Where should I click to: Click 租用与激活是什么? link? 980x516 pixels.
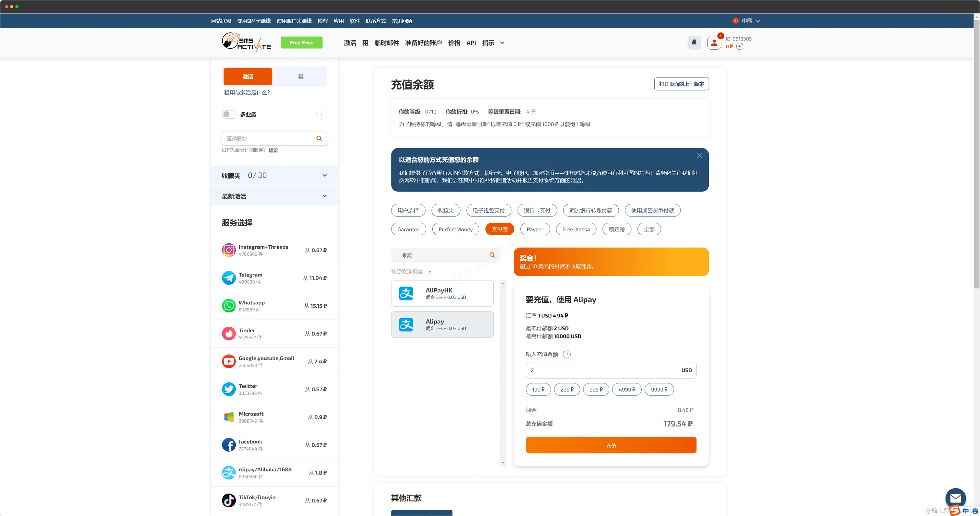pyautogui.click(x=247, y=92)
